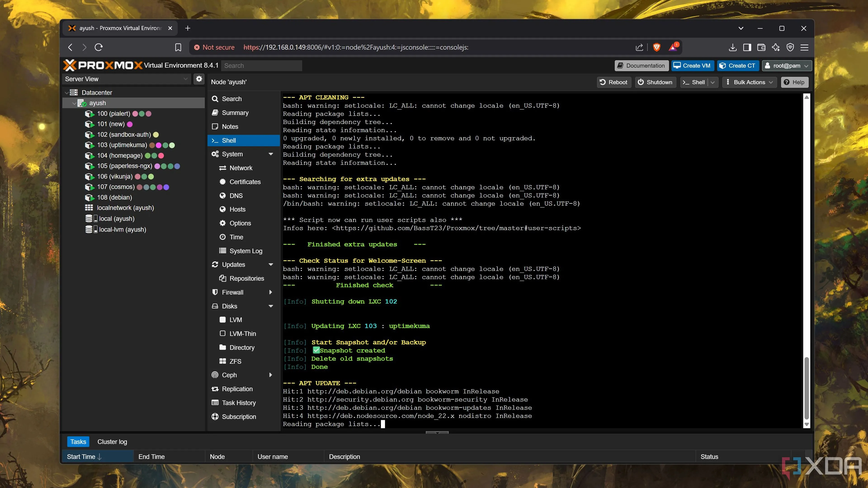Image resolution: width=868 pixels, height=488 pixels.
Task: Click the purple tag on 107 (cosmos)
Action: point(166,187)
